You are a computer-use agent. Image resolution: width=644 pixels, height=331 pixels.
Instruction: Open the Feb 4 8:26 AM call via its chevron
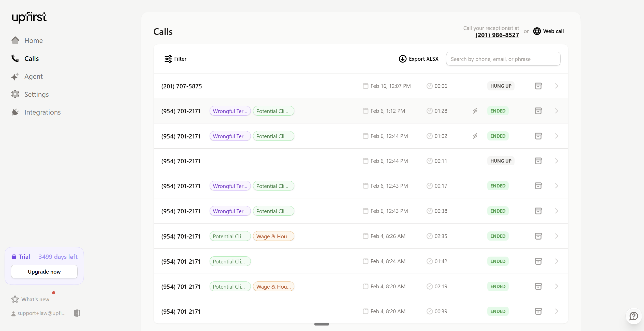[x=557, y=236]
